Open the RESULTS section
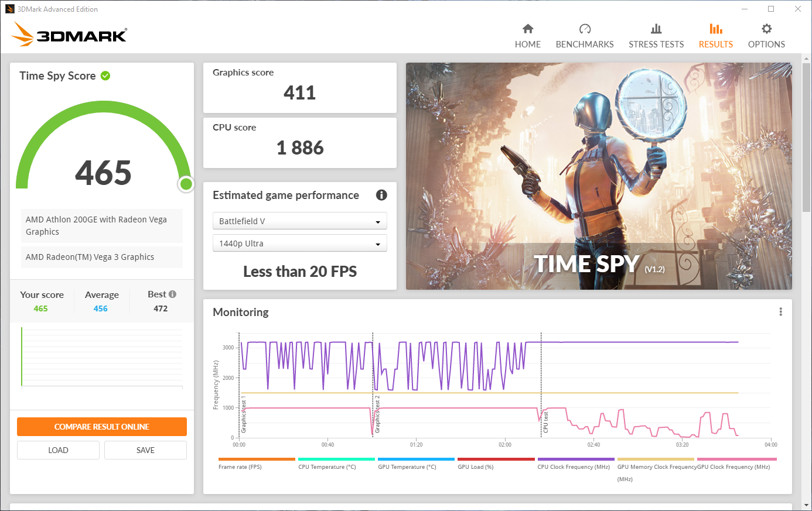Image resolution: width=812 pixels, height=511 pixels. [715, 35]
